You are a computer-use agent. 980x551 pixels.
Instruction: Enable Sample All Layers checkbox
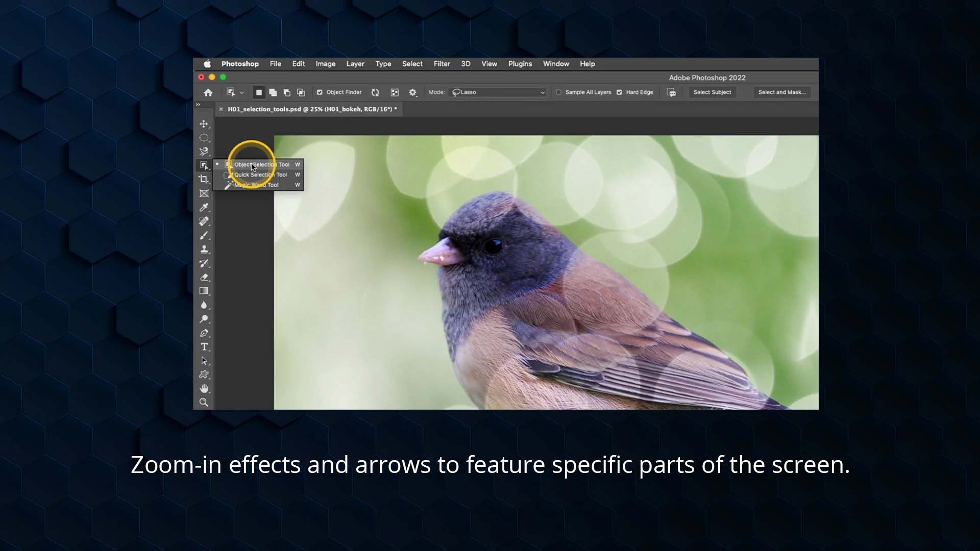coord(558,92)
